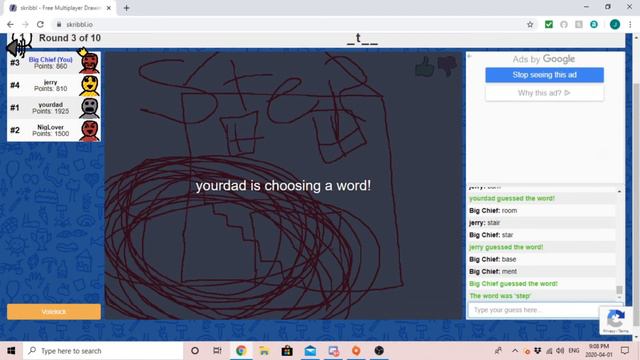The height and width of the screenshot is (360, 640).
Task: Click jerry's player row name
Action: click(51, 82)
